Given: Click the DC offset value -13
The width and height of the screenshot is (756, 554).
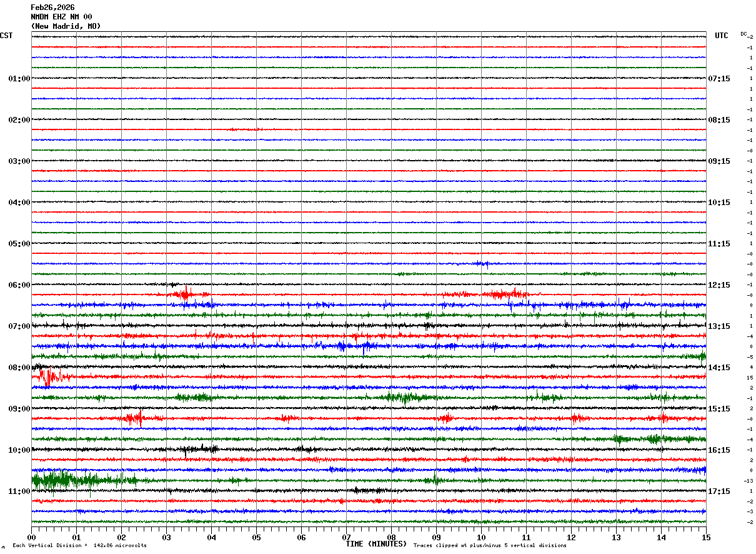Looking at the screenshot, I should pyautogui.click(x=749, y=481).
